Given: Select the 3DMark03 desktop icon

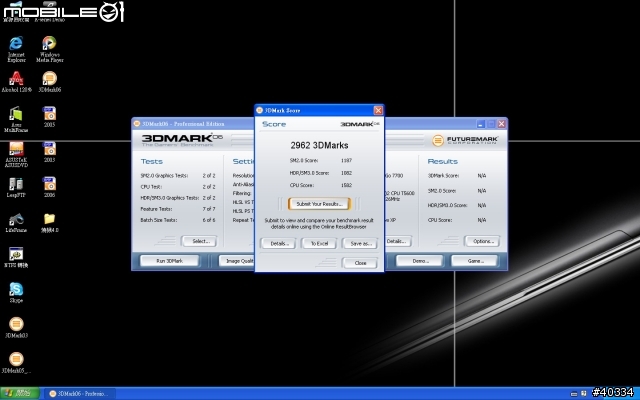Looking at the screenshot, I should [x=16, y=327].
